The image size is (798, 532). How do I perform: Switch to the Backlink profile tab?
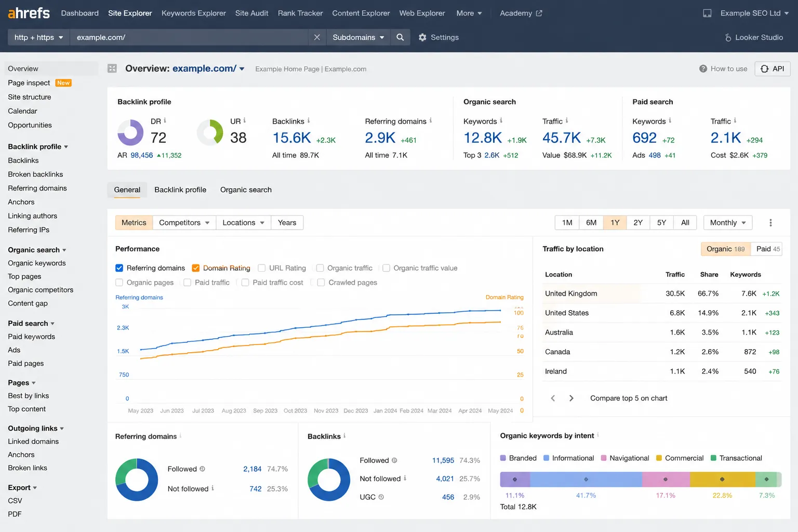(x=180, y=190)
